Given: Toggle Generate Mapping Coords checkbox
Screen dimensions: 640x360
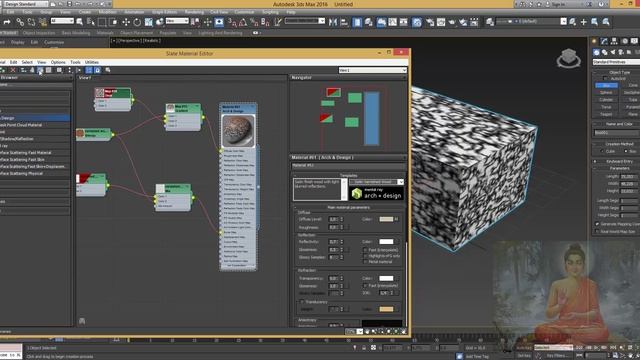Looking at the screenshot, I should pos(597,224).
